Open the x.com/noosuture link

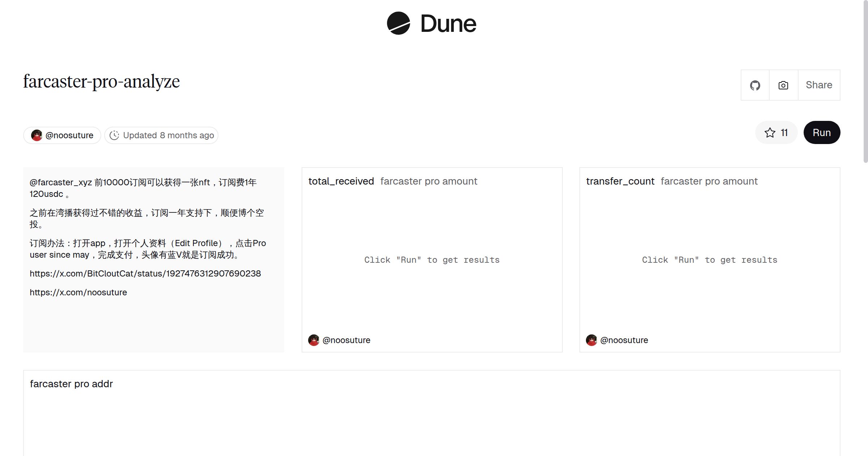(x=78, y=292)
